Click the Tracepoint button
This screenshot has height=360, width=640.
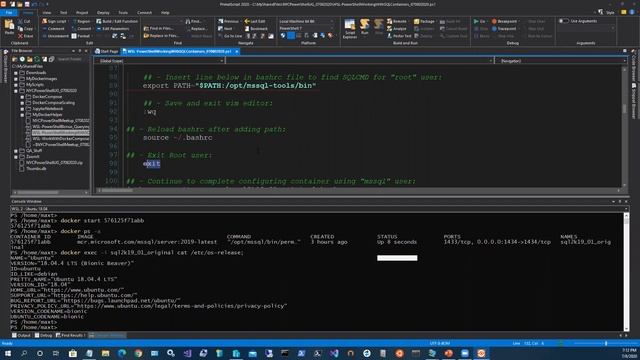pyautogui.click(x=504, y=29)
